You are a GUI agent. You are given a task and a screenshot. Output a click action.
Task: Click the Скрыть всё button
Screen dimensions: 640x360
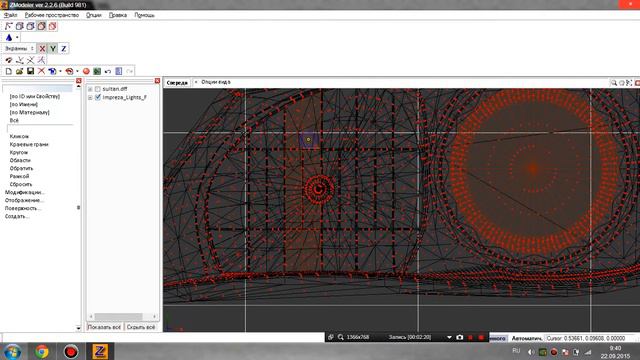(x=141, y=327)
